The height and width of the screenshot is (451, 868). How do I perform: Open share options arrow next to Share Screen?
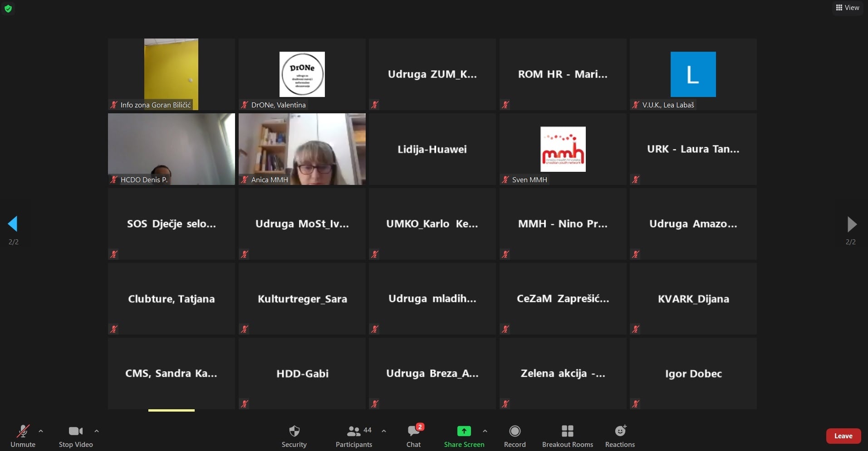point(485,431)
